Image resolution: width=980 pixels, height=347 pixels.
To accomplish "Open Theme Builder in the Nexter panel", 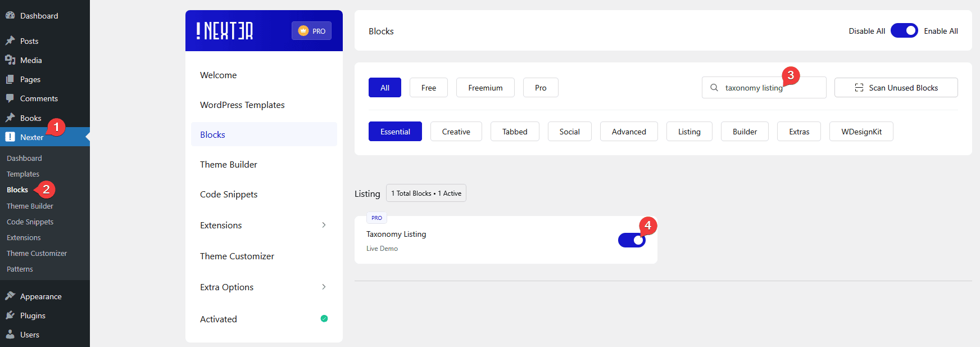I will 229,164.
